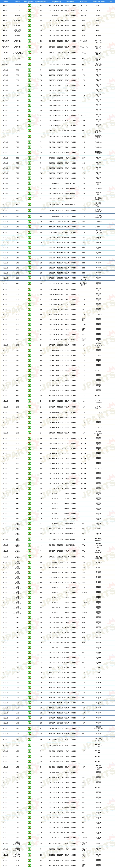115x868 pixels.
Task: Click the fuel icon for Safrane 121kW/165KM
Action: coord(30,64)
